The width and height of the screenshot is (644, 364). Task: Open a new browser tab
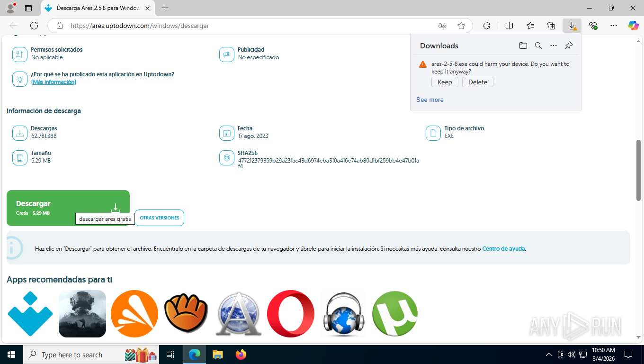coord(165,8)
